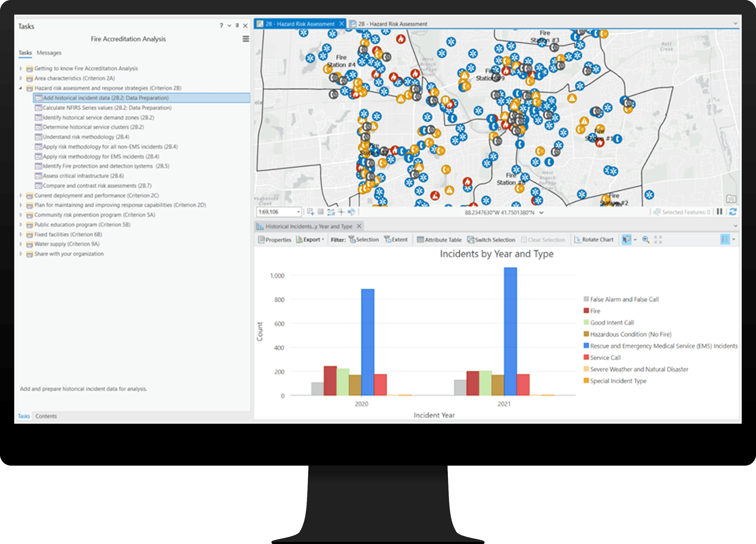Select Calculate NFIRS Series values task

point(107,108)
